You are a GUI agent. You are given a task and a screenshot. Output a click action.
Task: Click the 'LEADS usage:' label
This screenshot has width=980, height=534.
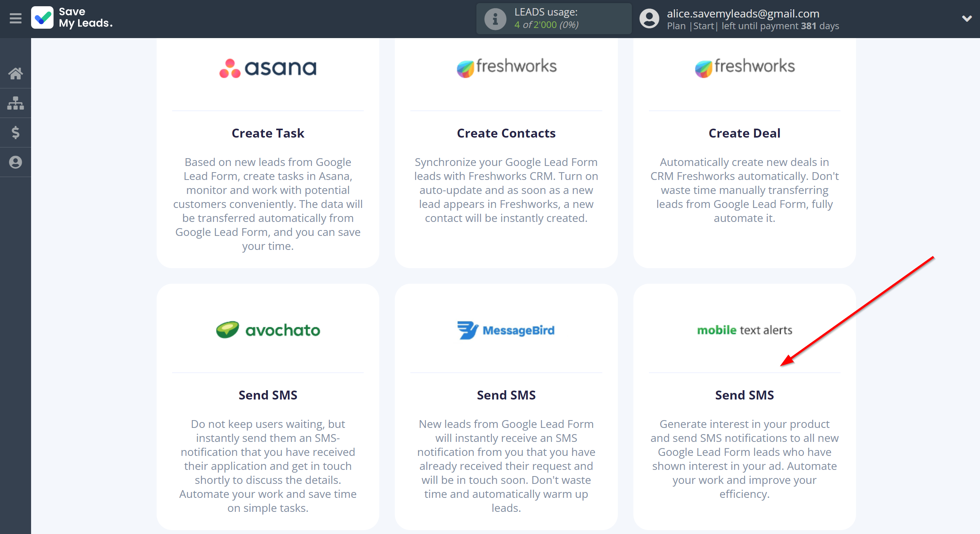[x=546, y=12]
